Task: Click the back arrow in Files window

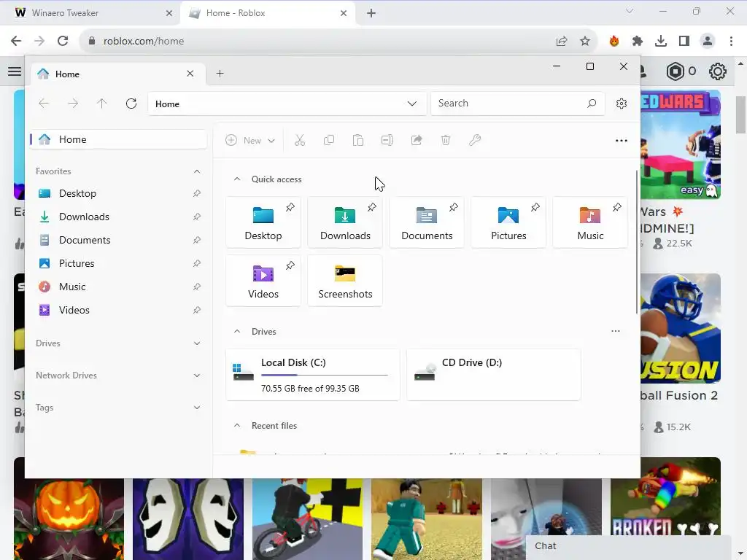Action: click(44, 104)
